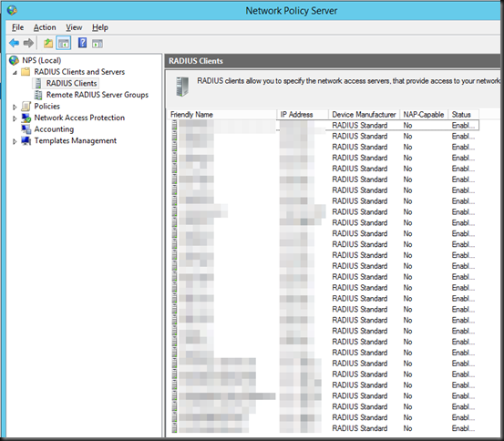
Task: Click the Accounting icon in tree
Action: (x=26, y=129)
